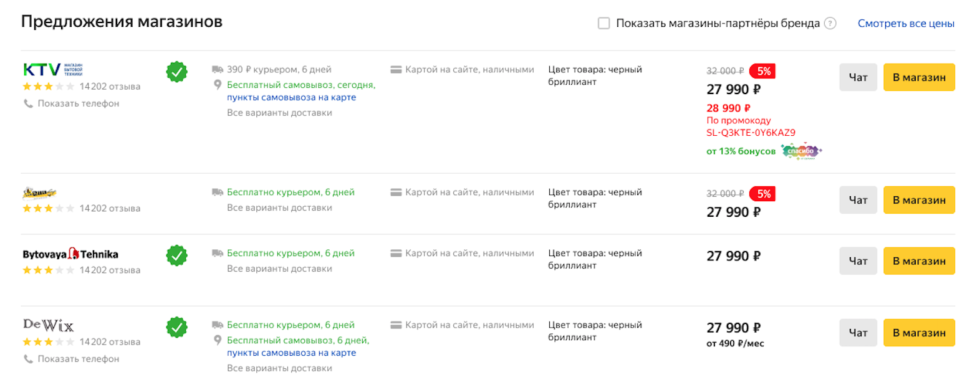Open chat with KTV store
The height and width of the screenshot is (385, 980).
(858, 77)
